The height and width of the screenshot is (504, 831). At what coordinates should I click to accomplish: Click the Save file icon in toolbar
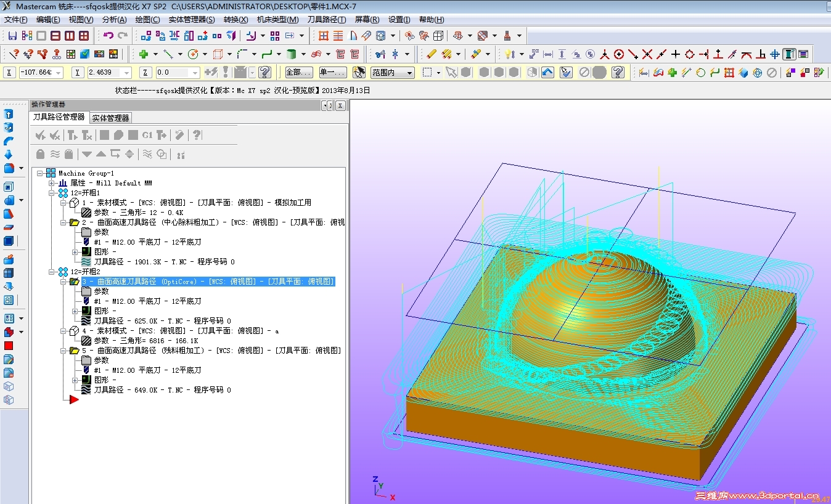pyautogui.click(x=12, y=36)
